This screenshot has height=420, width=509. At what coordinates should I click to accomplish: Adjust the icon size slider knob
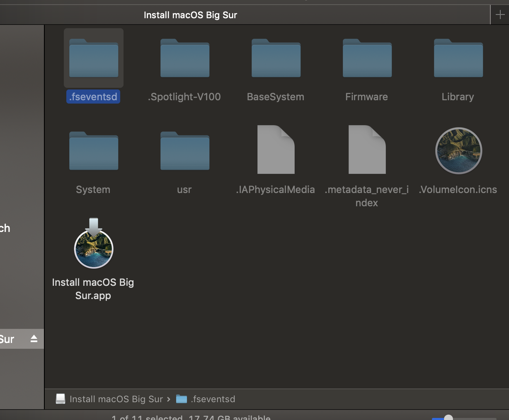[448, 418]
